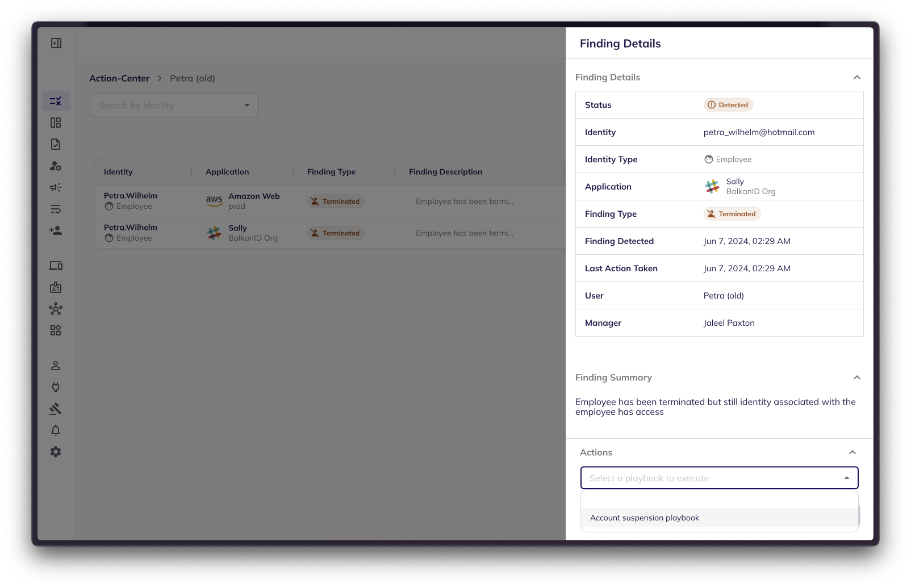
Task: Click the dashboard layout icon in sidebar
Action: click(x=56, y=123)
